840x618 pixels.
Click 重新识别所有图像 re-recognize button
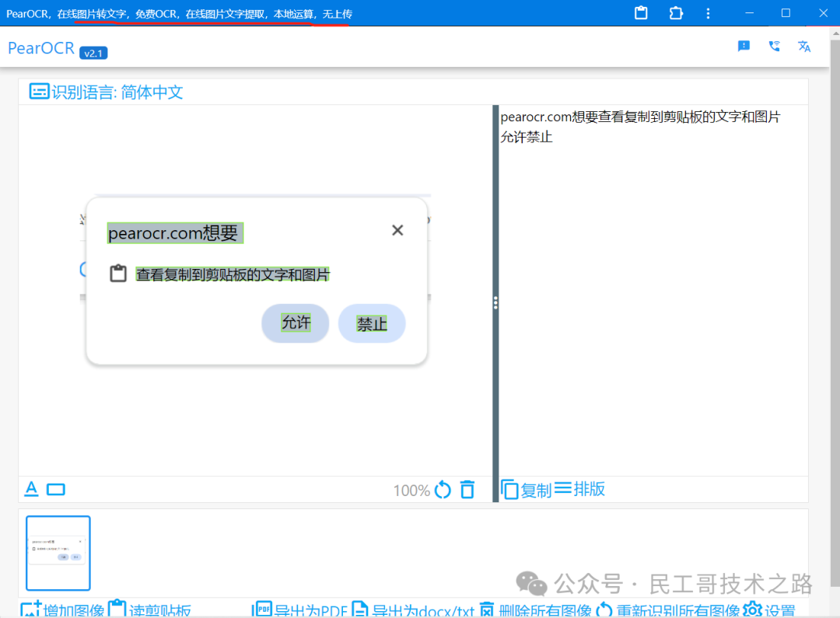click(x=667, y=609)
